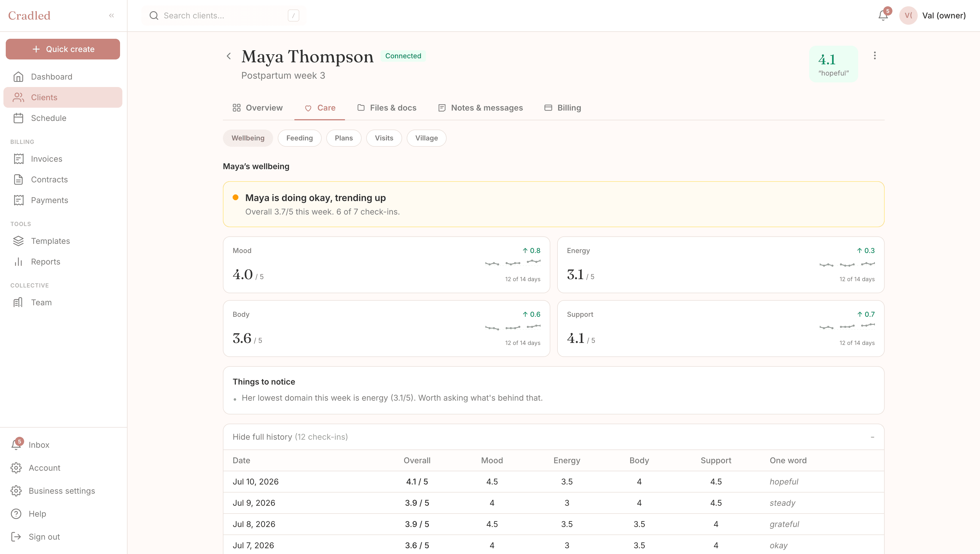The width and height of the screenshot is (980, 554).
Task: Click the Schedule calendar icon
Action: (18, 118)
